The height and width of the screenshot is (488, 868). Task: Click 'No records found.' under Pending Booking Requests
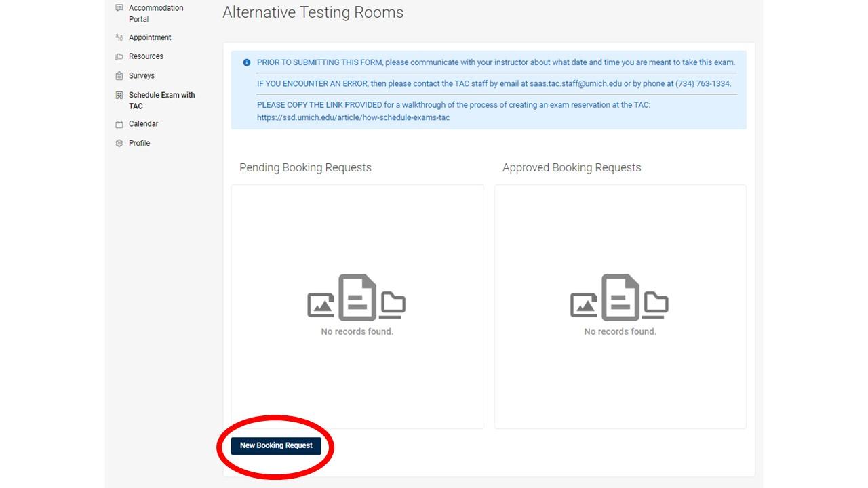357,331
